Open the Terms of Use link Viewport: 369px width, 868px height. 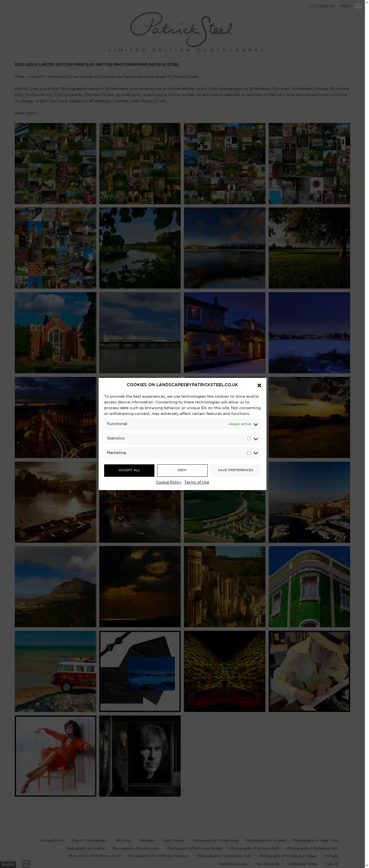coord(197,483)
